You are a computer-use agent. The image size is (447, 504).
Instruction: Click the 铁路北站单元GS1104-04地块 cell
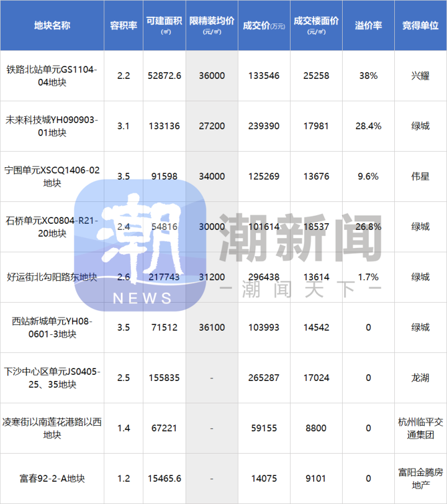52,76
